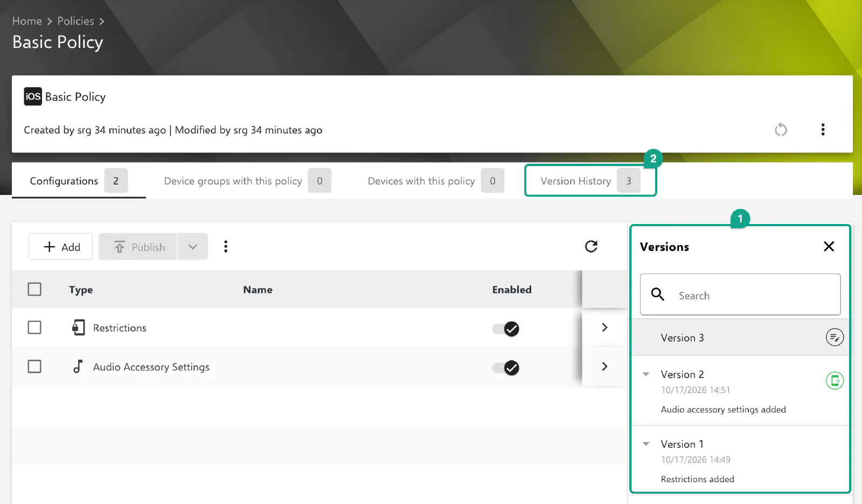862x504 pixels.
Task: Toggle the Enabled switch for Restrictions
Action: pos(506,328)
